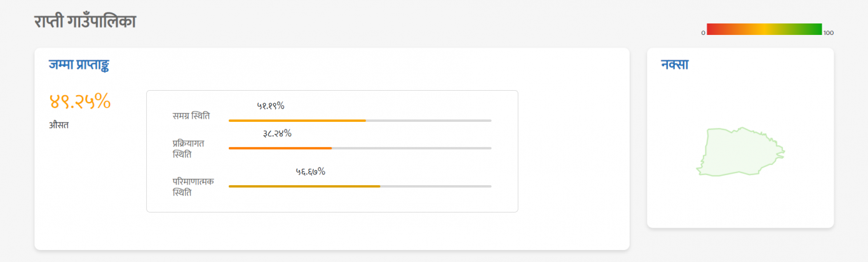The width and height of the screenshot is (868, 262).
Task: Click the औसत label under the score
Action: click(x=58, y=125)
